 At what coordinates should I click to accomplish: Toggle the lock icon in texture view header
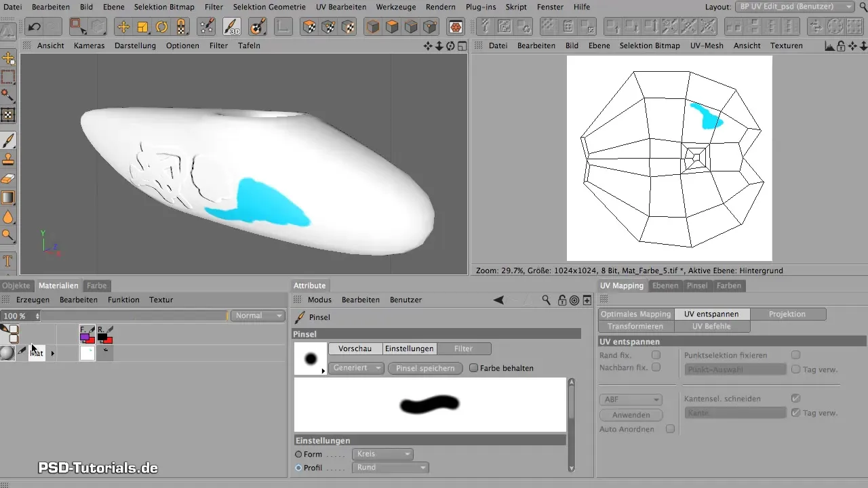click(841, 45)
